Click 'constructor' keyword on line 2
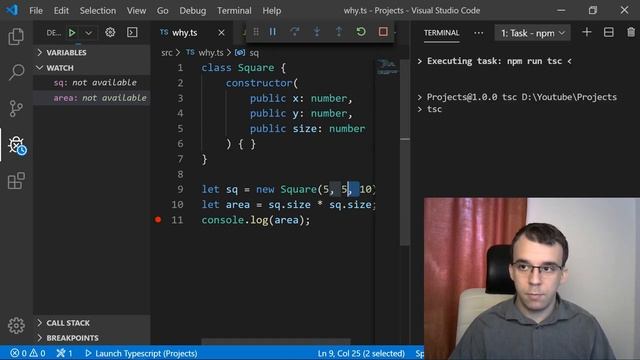The image size is (640, 360). [x=259, y=83]
